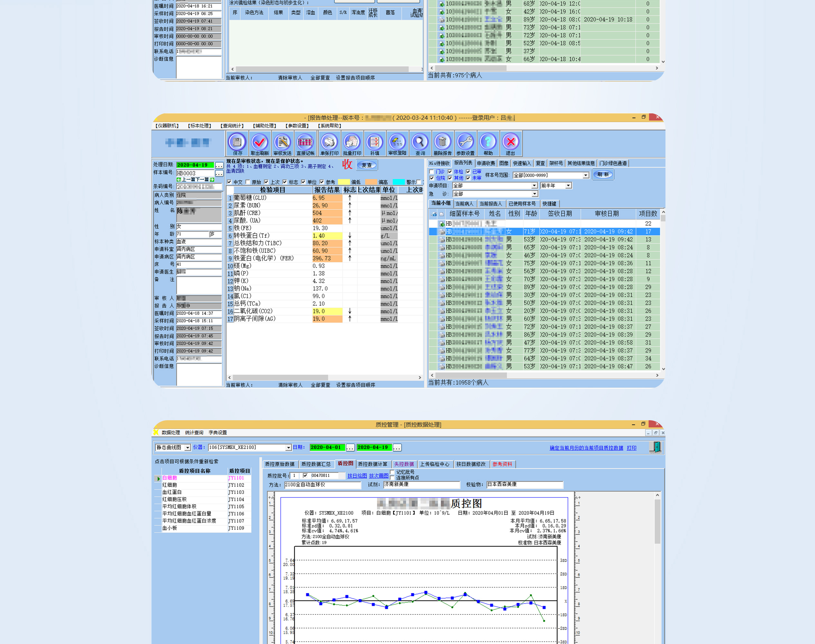This screenshot has width=815, height=644.
Task: Open 单张打印 single print icon
Action: pos(329,143)
